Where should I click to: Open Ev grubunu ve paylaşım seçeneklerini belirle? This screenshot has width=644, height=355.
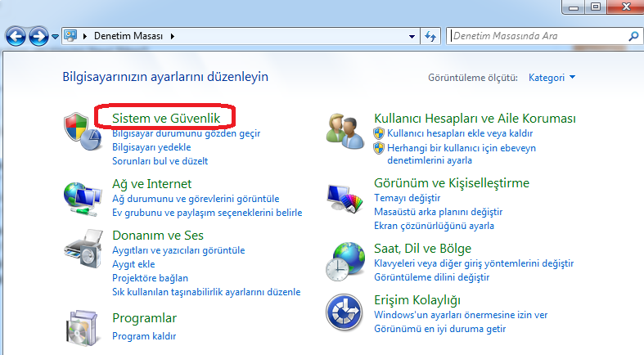click(207, 213)
